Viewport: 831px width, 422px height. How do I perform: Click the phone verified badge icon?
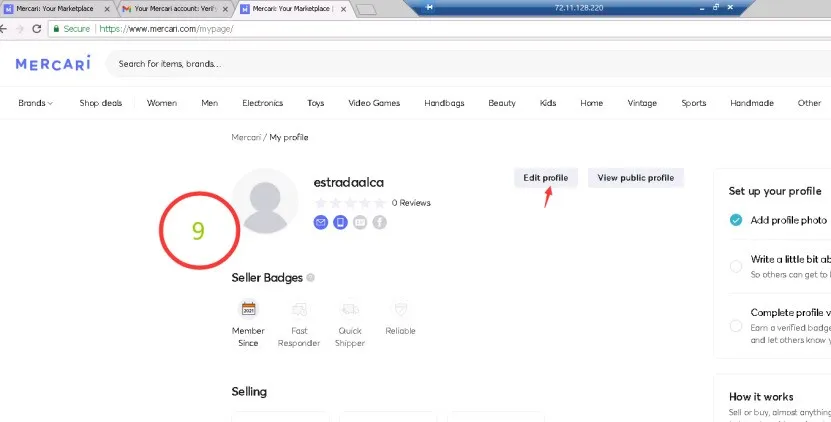coord(340,222)
